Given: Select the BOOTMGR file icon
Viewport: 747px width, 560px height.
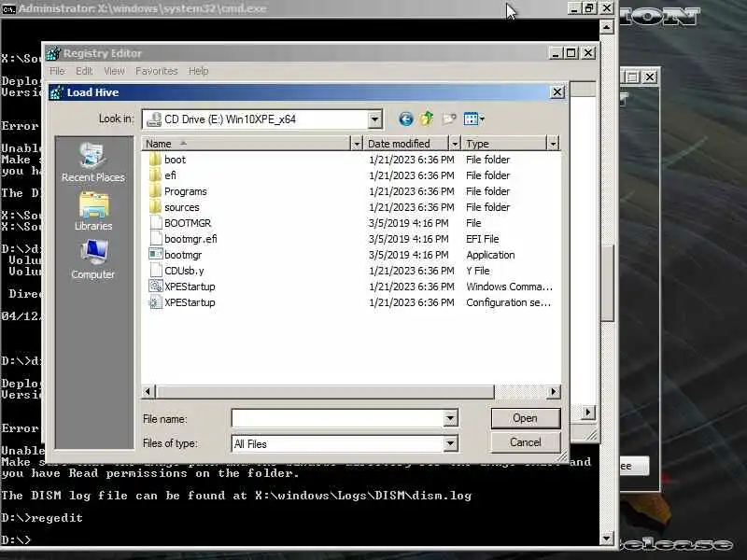Looking at the screenshot, I should (156, 223).
